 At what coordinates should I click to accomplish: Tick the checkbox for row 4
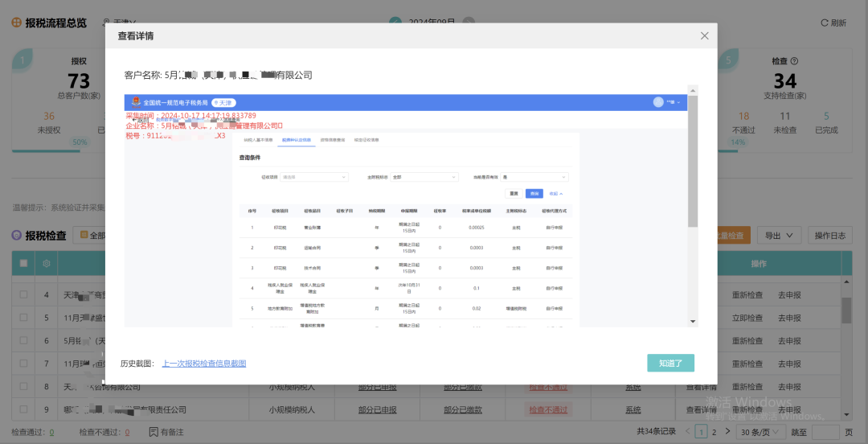pos(24,294)
